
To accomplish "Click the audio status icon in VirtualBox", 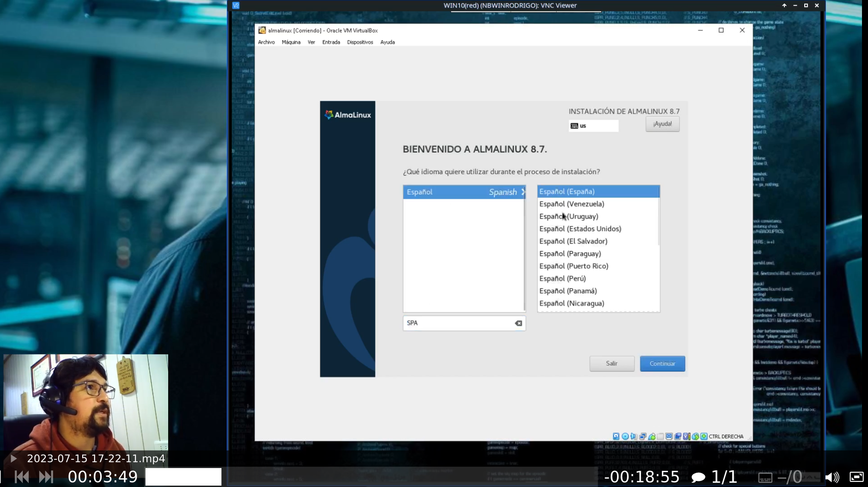I will (634, 436).
